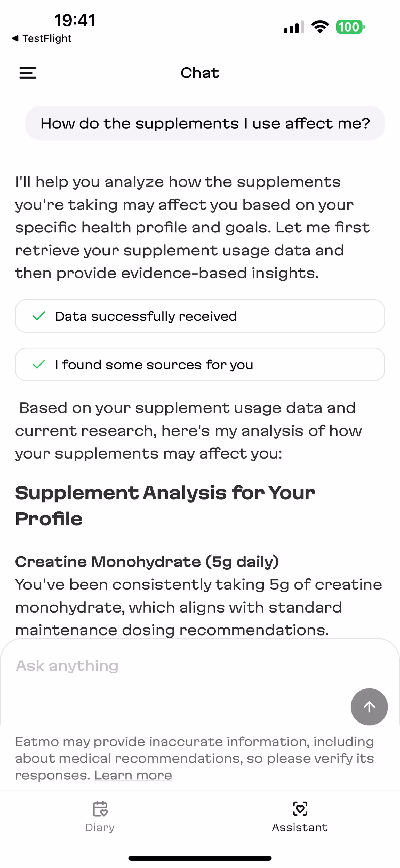The image size is (400, 868).
Task: Expand "I found some sources for you"
Action: point(200,364)
